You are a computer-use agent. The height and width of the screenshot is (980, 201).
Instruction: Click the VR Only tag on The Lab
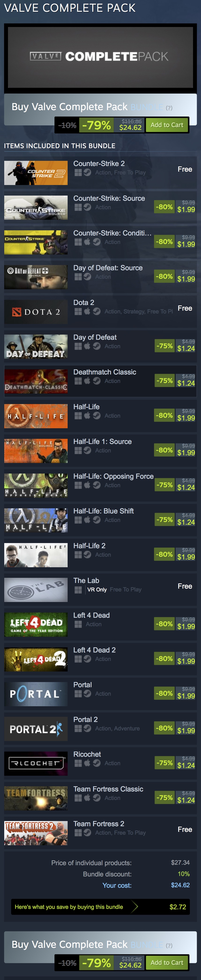point(97,589)
